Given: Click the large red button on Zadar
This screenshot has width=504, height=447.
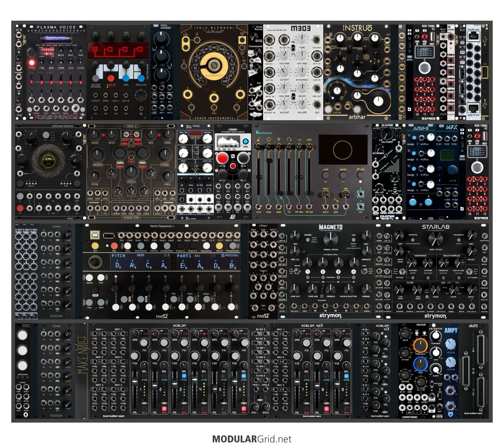Looking at the screenshot, I should tap(222, 158).
